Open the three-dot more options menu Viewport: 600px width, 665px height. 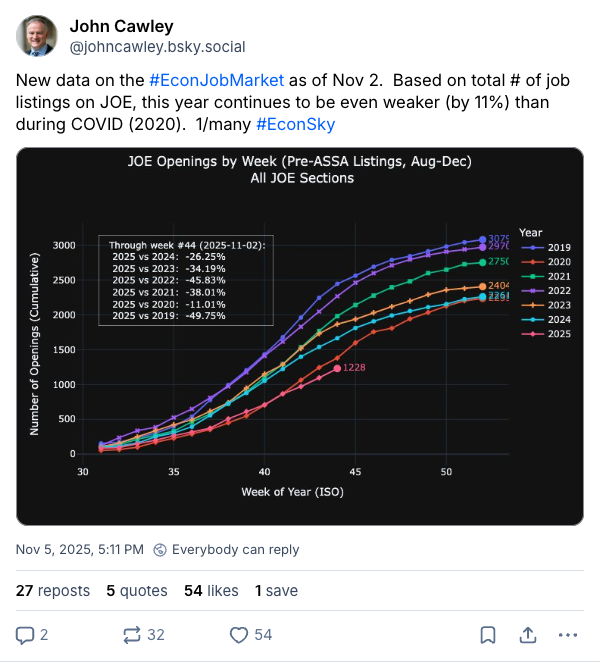[567, 634]
